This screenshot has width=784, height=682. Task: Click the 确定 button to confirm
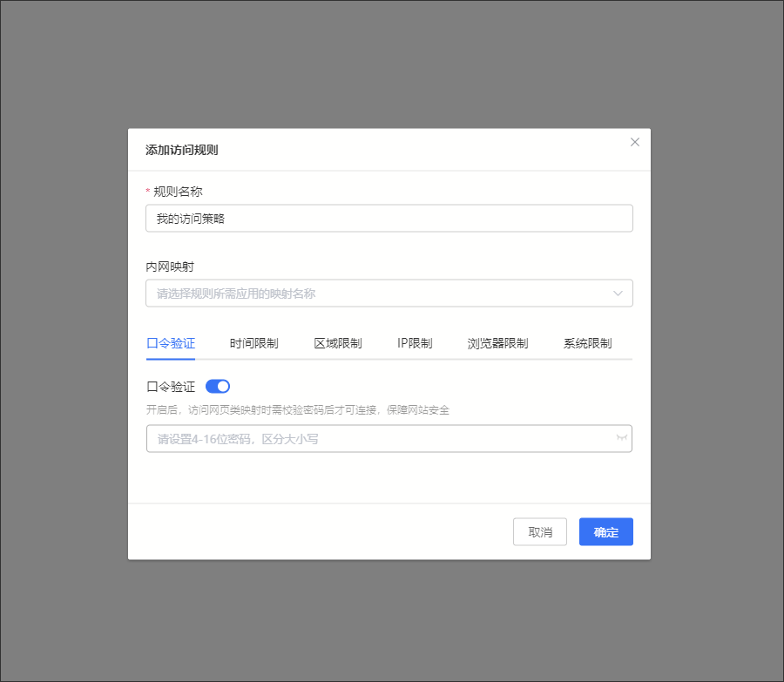(605, 532)
